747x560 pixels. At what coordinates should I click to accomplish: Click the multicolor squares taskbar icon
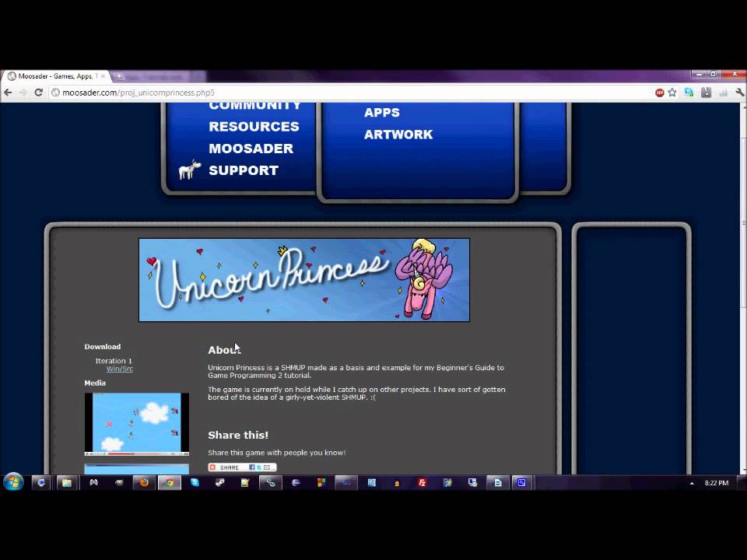point(321,483)
